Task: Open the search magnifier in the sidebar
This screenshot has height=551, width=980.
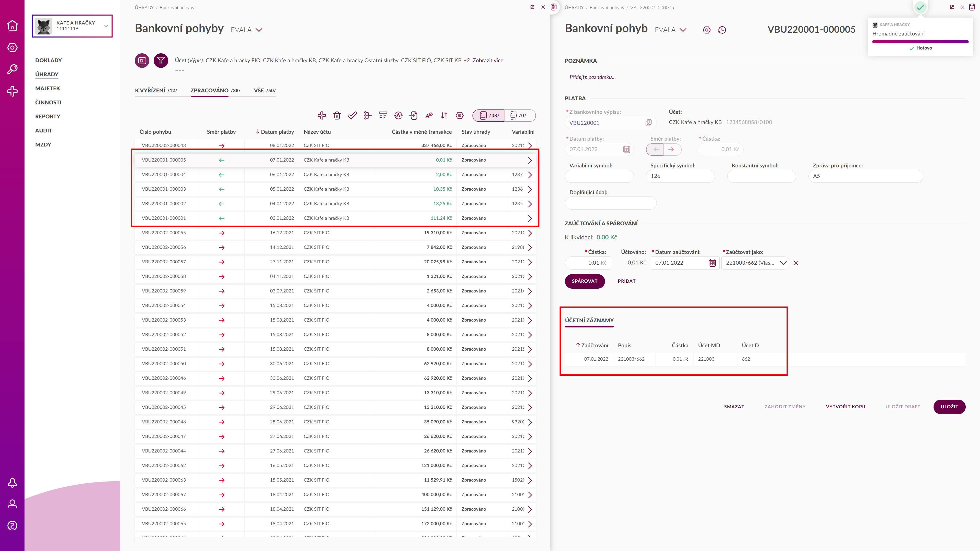Action: 12,69
